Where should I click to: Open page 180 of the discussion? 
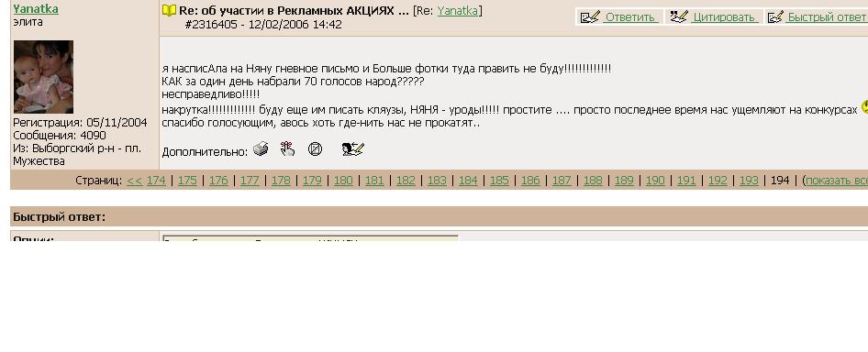(343, 181)
